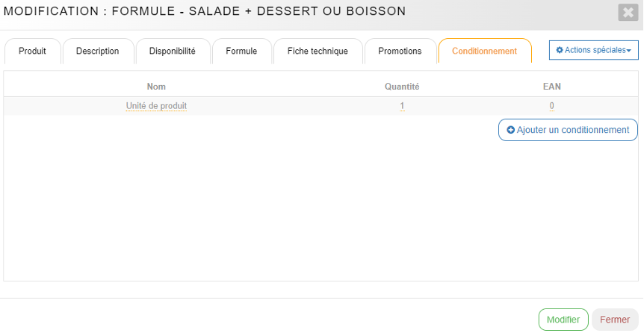Edit the EAN value 0
This screenshot has height=336, width=644.
pos(551,106)
